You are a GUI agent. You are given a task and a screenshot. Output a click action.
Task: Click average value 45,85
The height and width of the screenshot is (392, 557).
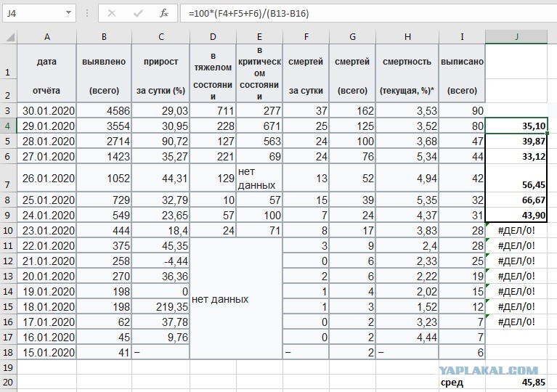(516, 383)
